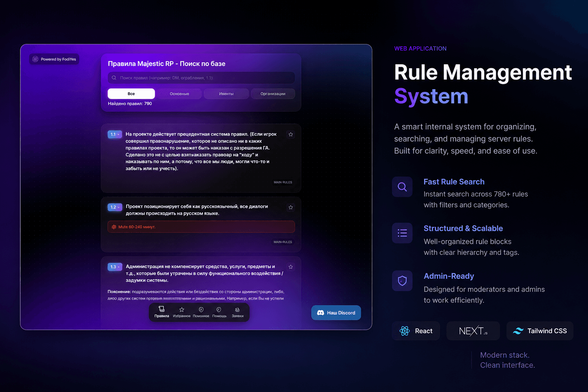Open the Наш Discord button
The width and height of the screenshot is (588, 392).
point(336,313)
